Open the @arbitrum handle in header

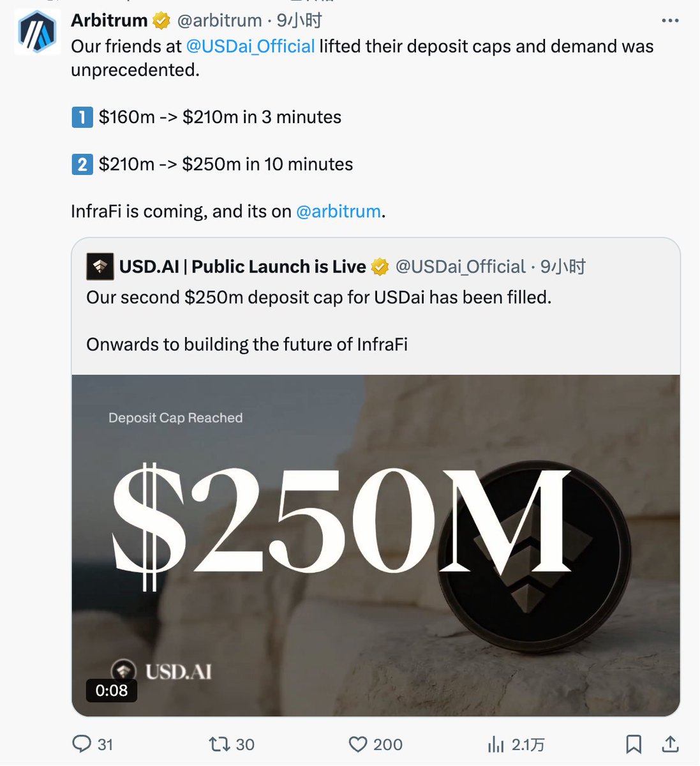pyautogui.click(x=220, y=20)
